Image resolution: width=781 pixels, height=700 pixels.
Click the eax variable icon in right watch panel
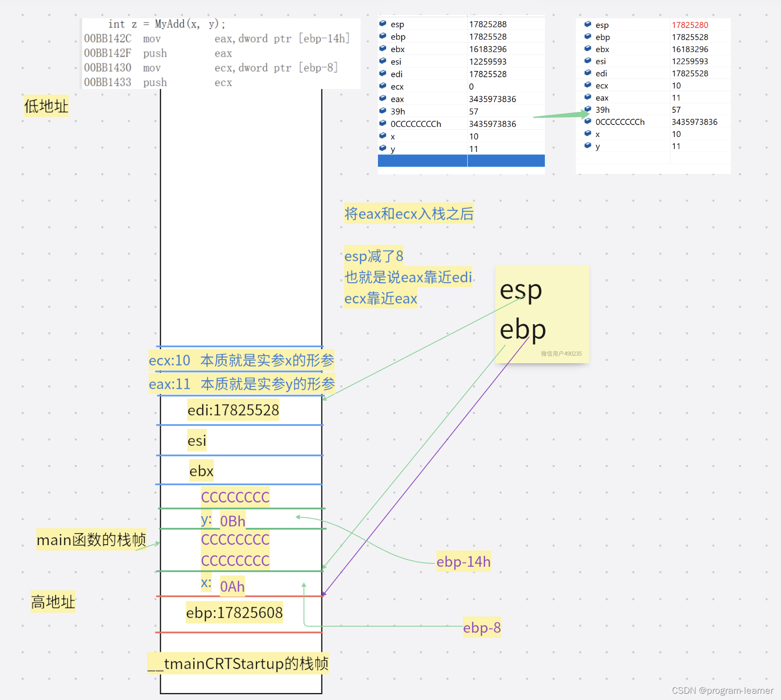[x=587, y=96]
